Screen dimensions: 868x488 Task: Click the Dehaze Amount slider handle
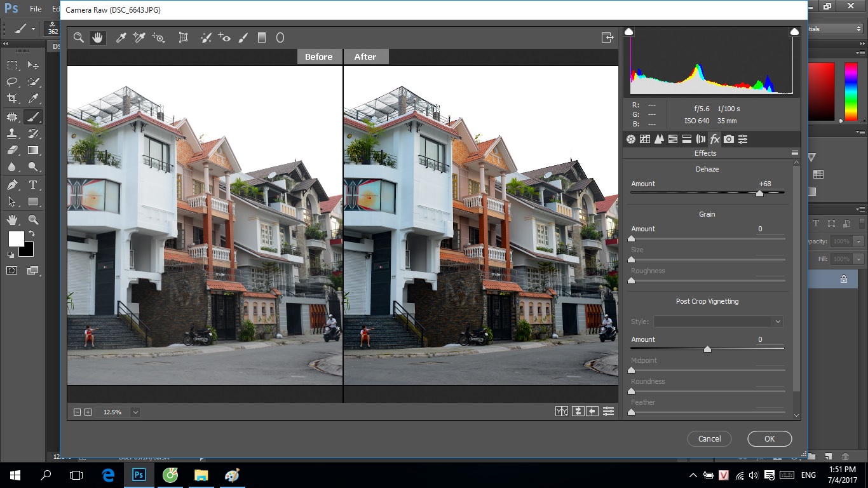759,193
